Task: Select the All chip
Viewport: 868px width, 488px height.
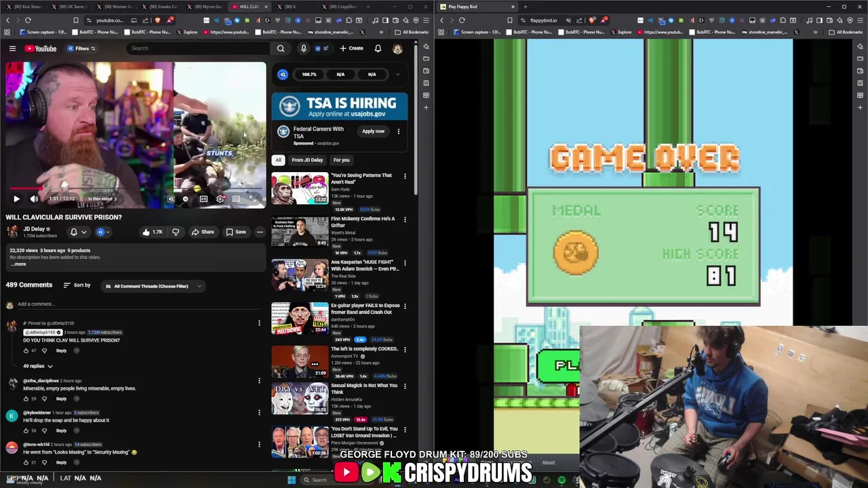Action: [x=278, y=160]
